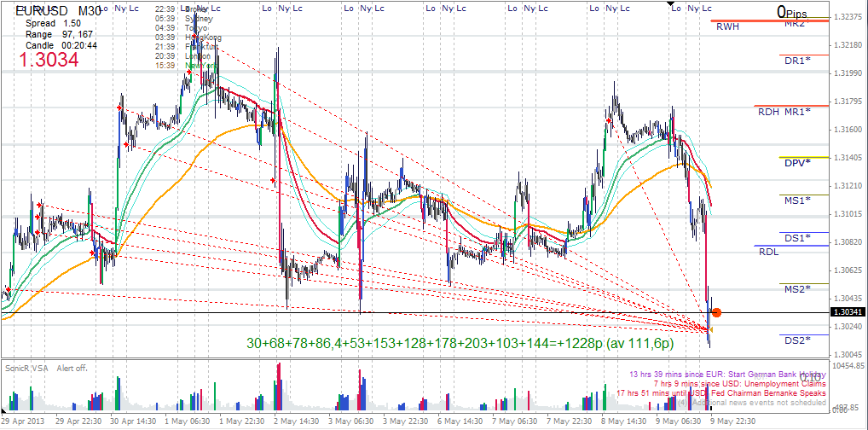Click the 1.31600 price scale value

pos(850,129)
